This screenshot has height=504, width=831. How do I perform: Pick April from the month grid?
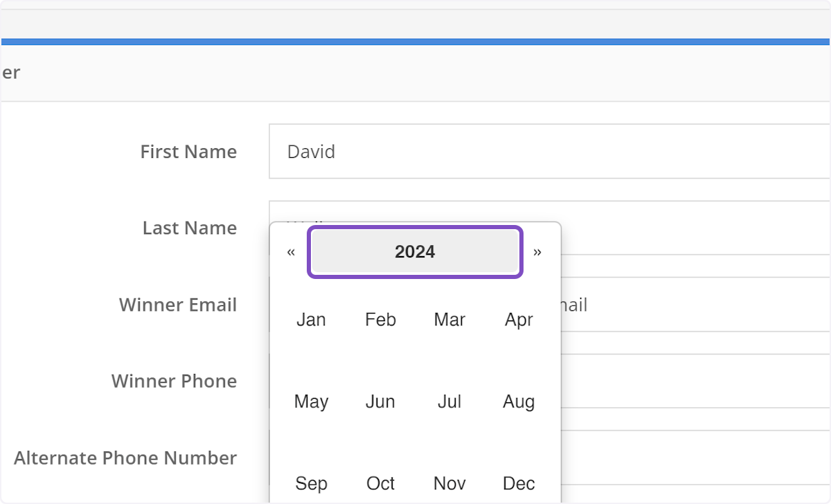click(x=518, y=319)
